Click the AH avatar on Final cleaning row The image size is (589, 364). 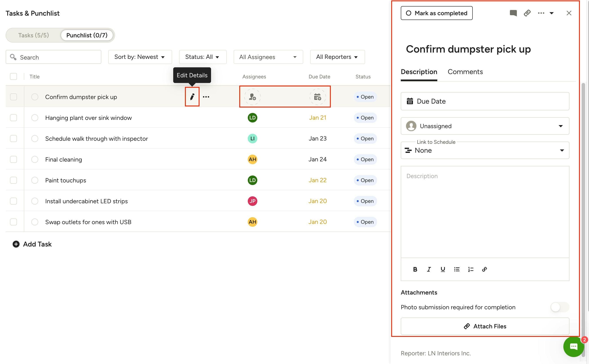click(x=252, y=159)
